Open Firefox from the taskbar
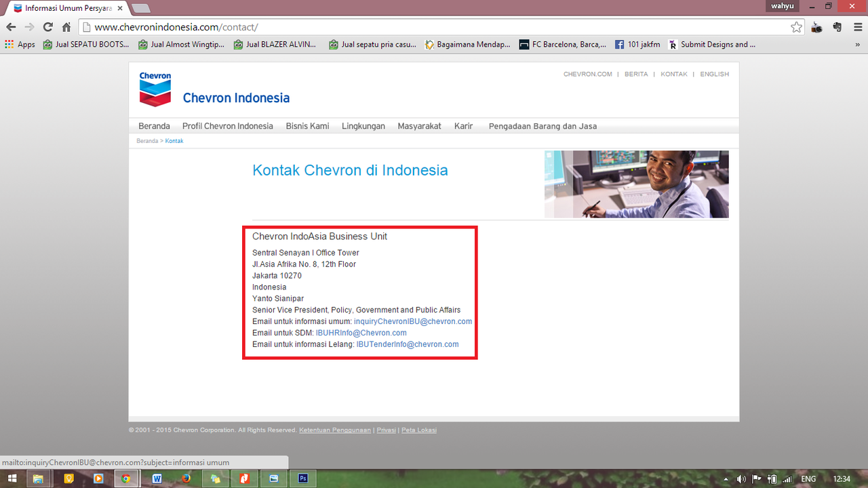 (186, 479)
